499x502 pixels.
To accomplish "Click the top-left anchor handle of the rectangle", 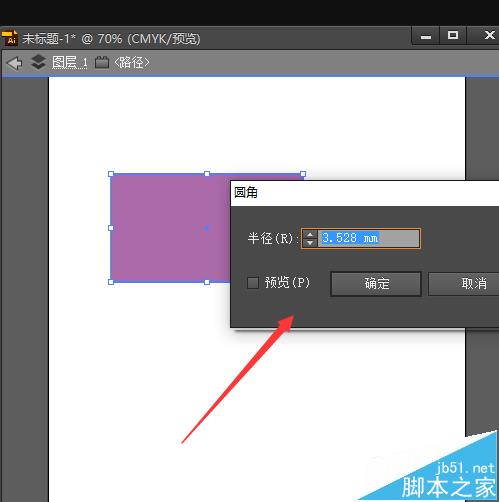I will 111,174.
